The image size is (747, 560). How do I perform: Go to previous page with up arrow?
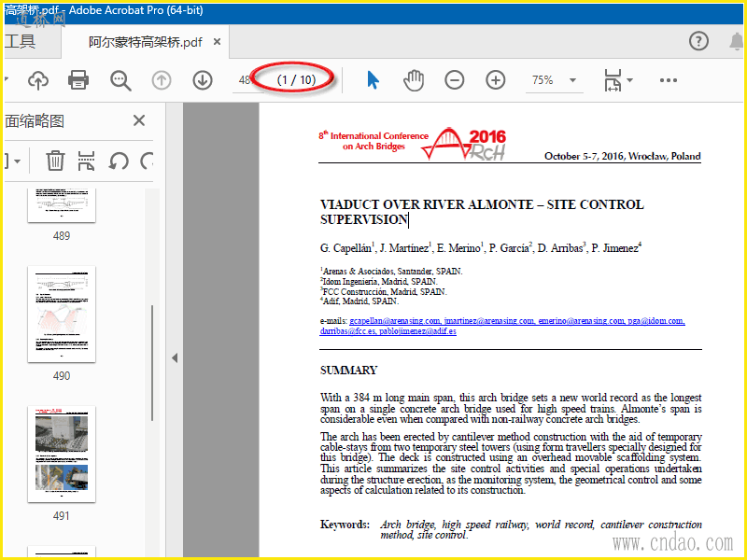click(162, 80)
